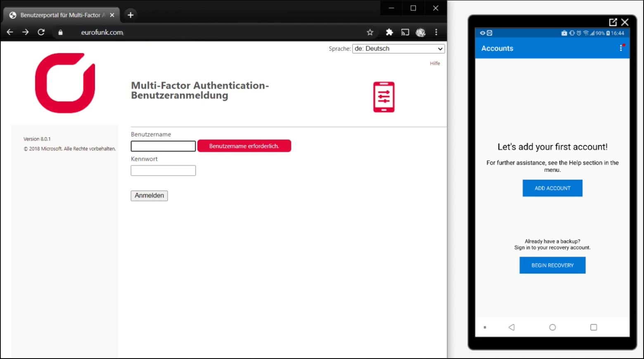
Task: Reload the eurofunk page
Action: (41, 32)
